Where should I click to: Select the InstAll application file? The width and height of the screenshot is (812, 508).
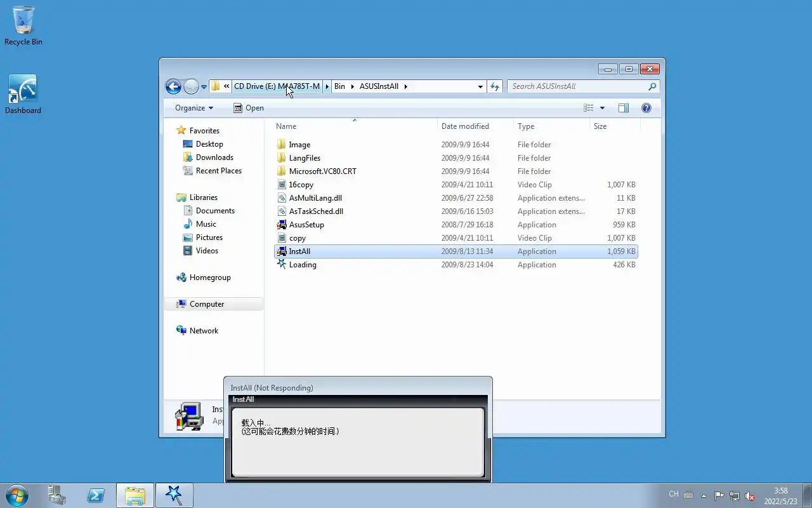[455, 251]
